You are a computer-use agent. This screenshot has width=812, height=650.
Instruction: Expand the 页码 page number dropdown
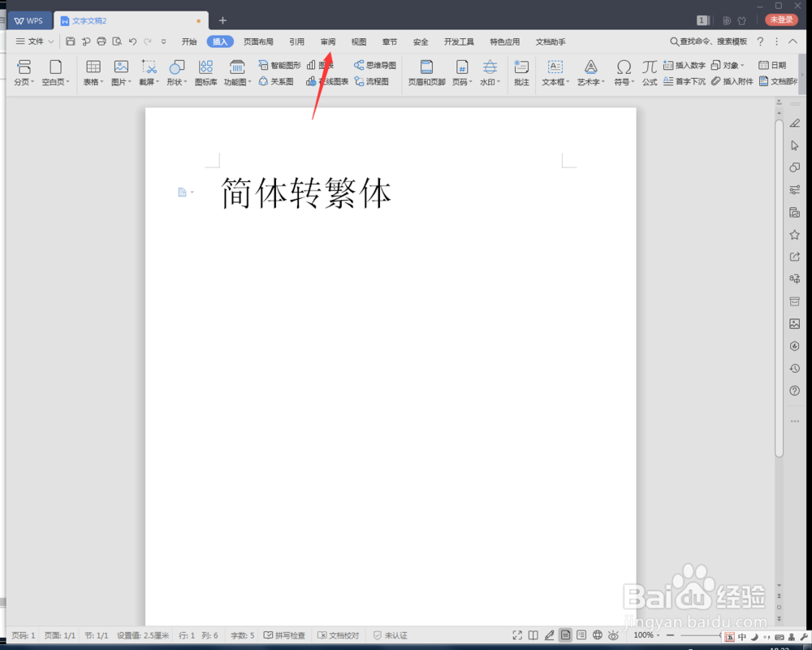click(x=471, y=82)
